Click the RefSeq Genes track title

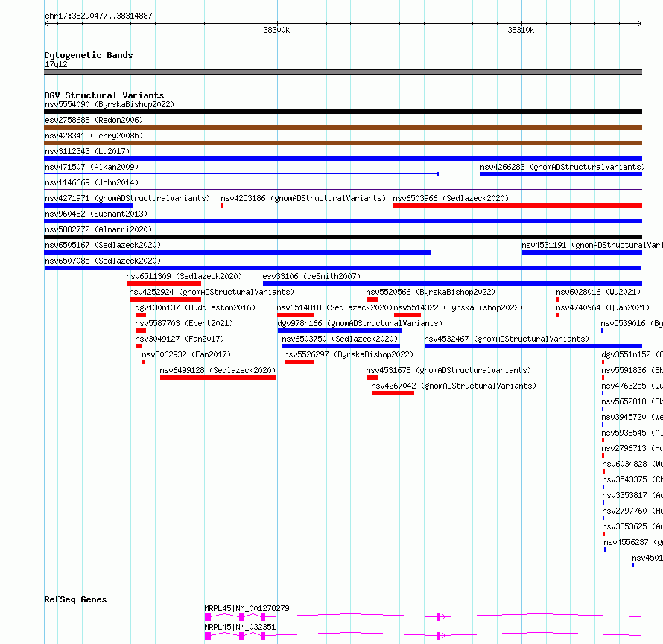tap(75, 599)
